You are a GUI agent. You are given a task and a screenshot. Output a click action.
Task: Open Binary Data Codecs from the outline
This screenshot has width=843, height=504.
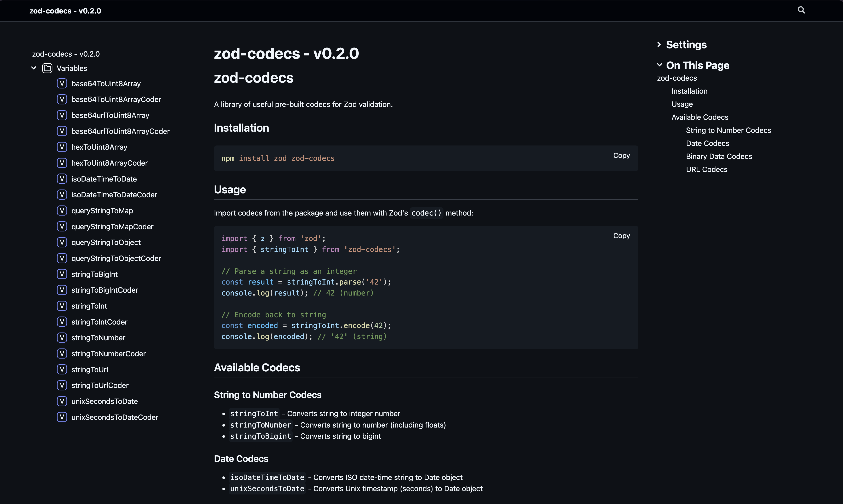719,156
